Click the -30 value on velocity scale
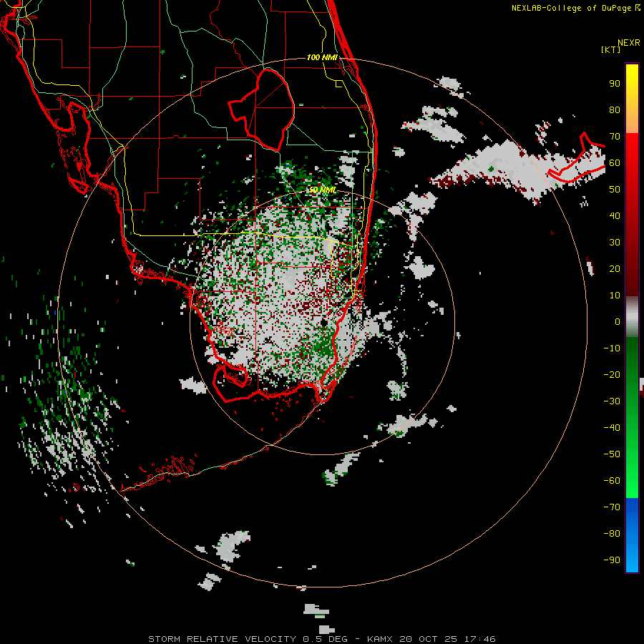This screenshot has width=644, height=644. click(612, 401)
